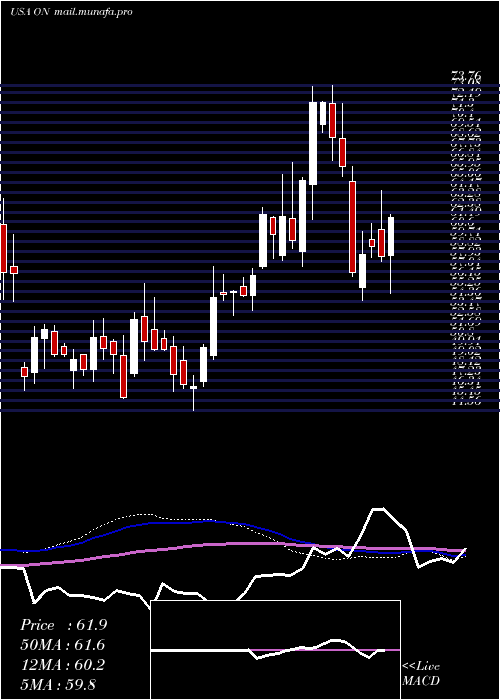Open the Live MACD inset chart
500x700 pixels.
point(275,650)
